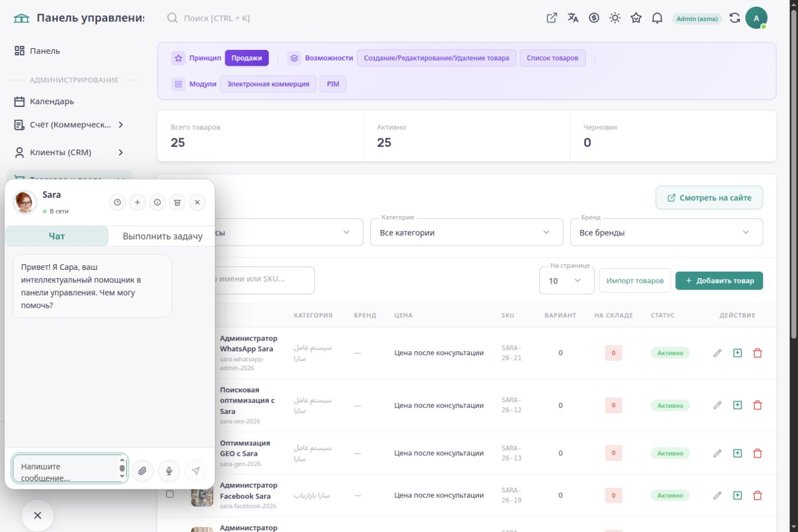Duplicate the Оптимизация GEO с Sara product

(738, 453)
